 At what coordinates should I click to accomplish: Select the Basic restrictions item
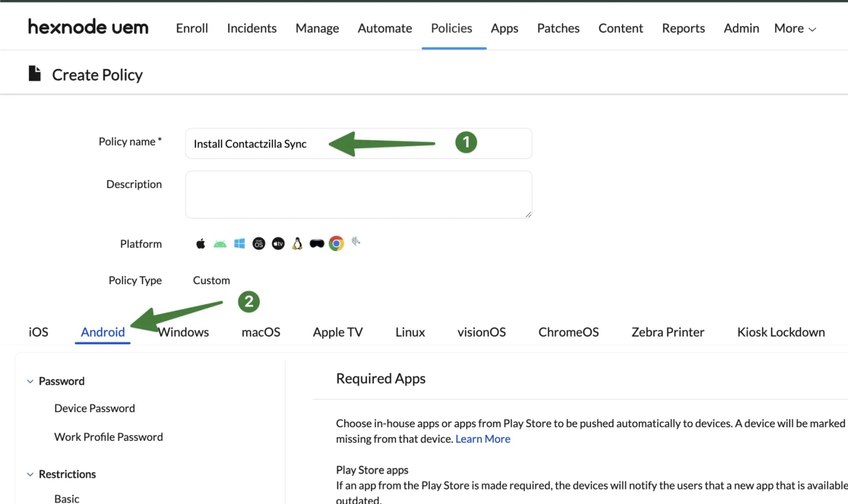[x=67, y=499]
